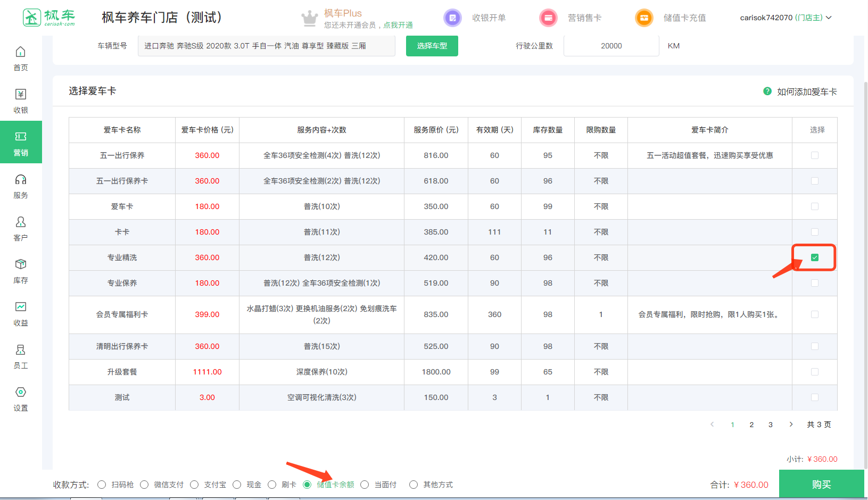Uncheck the 专业精洗 card checkbox
868x500 pixels.
tap(814, 257)
